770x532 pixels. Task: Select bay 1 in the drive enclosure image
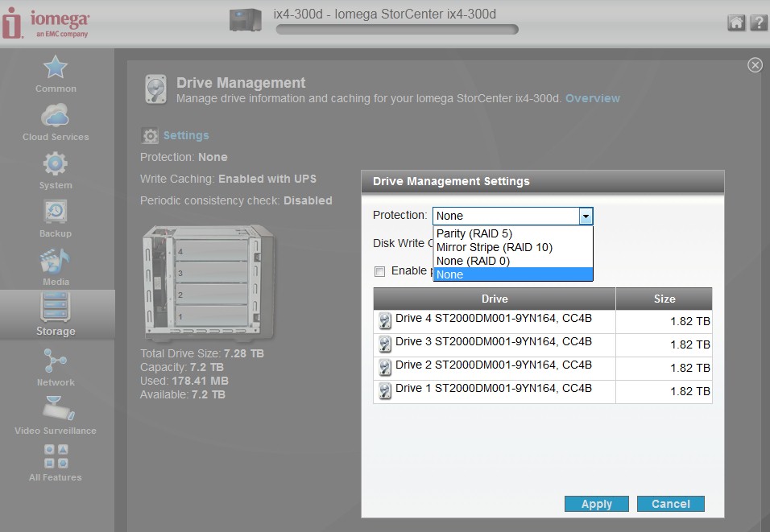pos(212,315)
